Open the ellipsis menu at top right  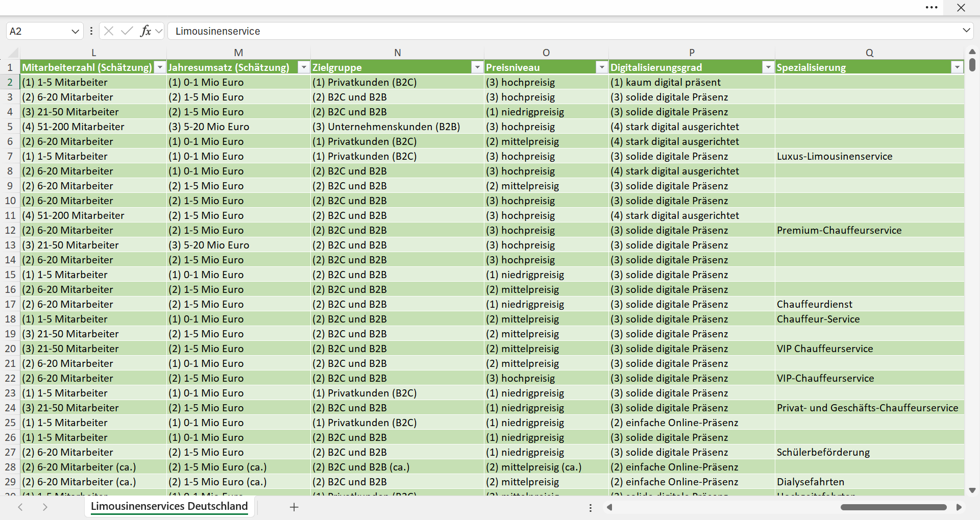pos(932,8)
